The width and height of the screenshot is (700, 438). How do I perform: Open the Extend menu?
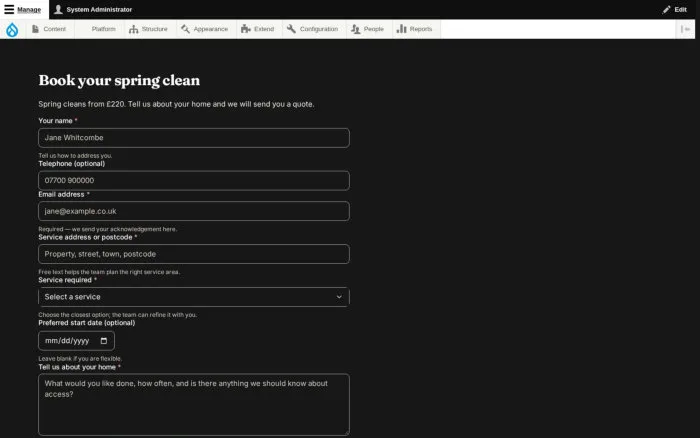pos(258,29)
